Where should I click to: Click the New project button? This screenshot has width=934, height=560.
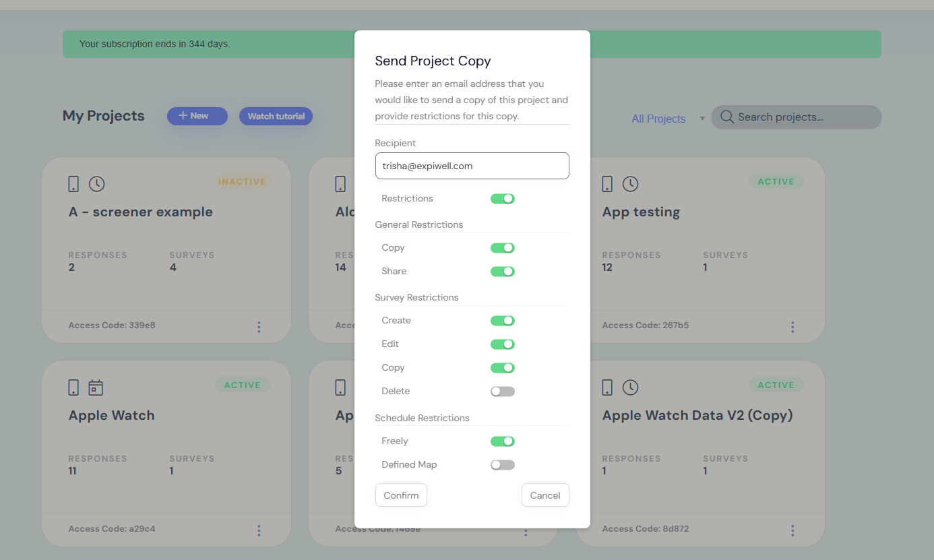coord(197,116)
